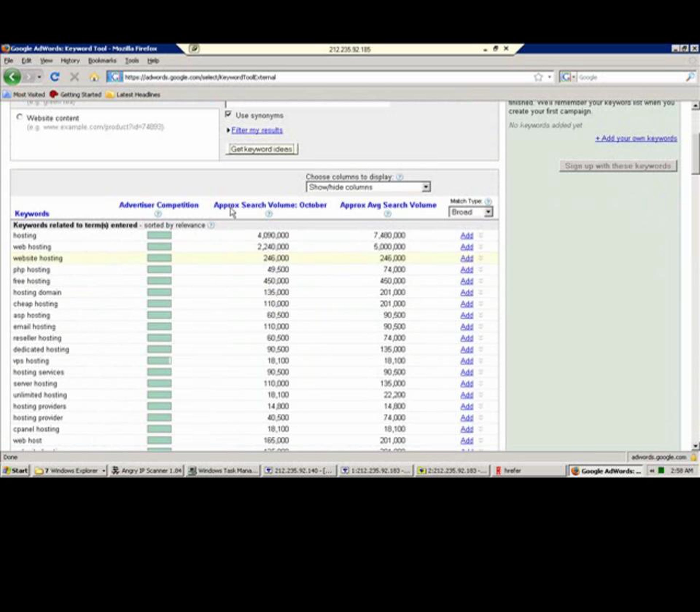Click the remote session pin icon in connection bar
700x612 pixels.
click(194, 49)
